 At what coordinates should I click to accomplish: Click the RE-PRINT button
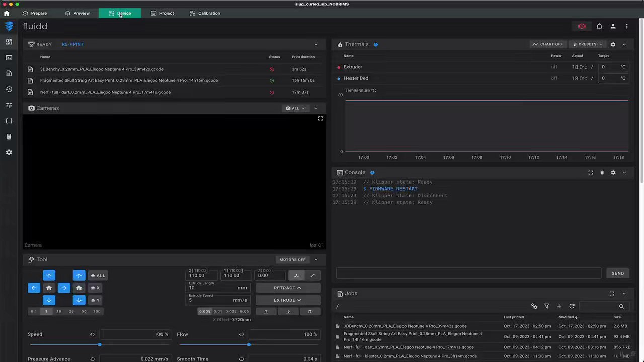click(73, 44)
